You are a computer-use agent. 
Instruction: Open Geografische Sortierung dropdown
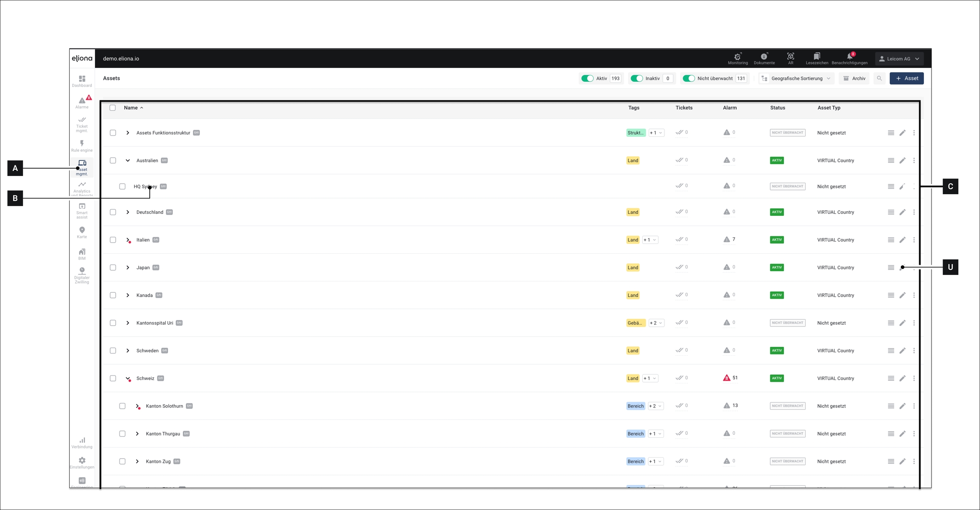[x=796, y=78]
